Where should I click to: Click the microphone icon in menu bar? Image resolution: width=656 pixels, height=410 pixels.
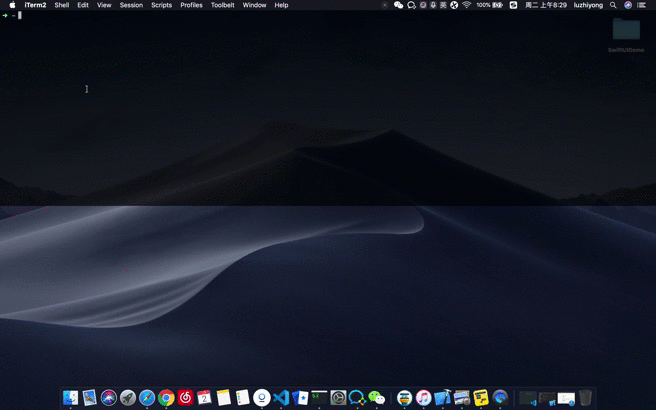point(433,5)
